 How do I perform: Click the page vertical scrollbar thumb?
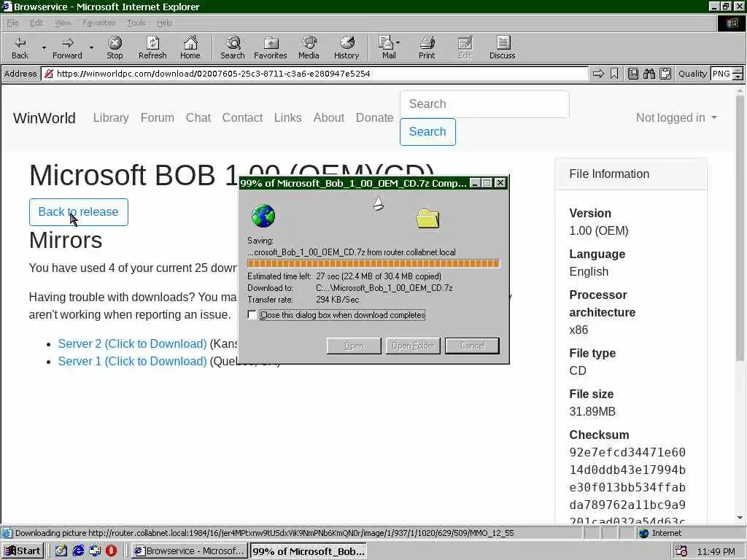pos(740,228)
